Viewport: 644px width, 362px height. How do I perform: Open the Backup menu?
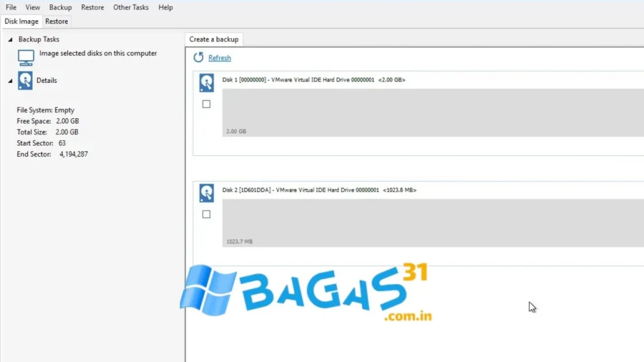coord(60,8)
